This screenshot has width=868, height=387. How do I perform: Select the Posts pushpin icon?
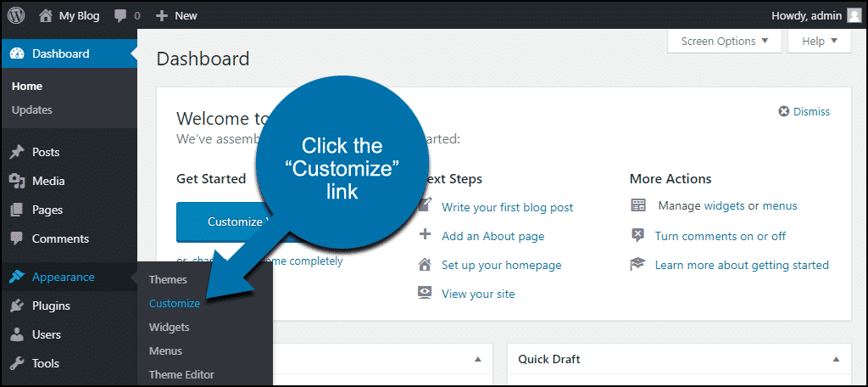[17, 152]
